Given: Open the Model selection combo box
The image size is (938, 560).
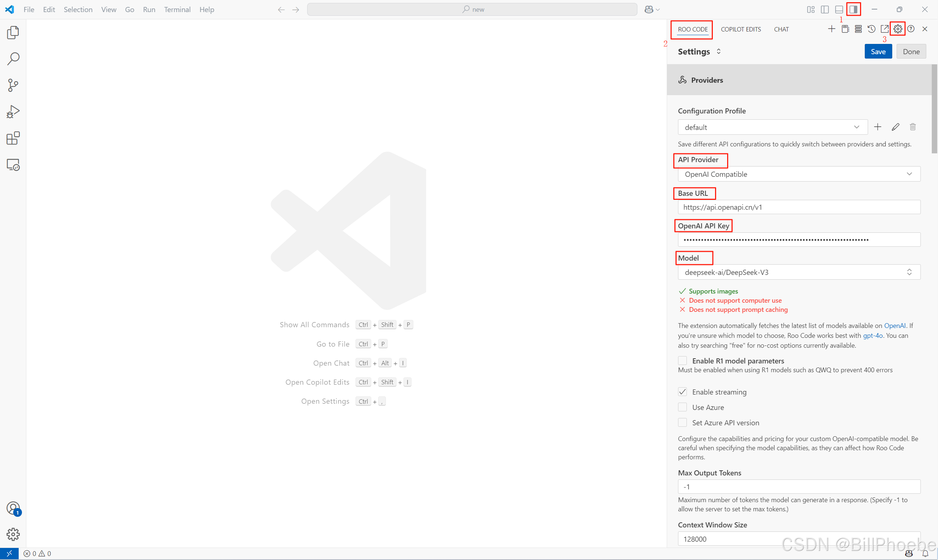Looking at the screenshot, I should [x=799, y=272].
